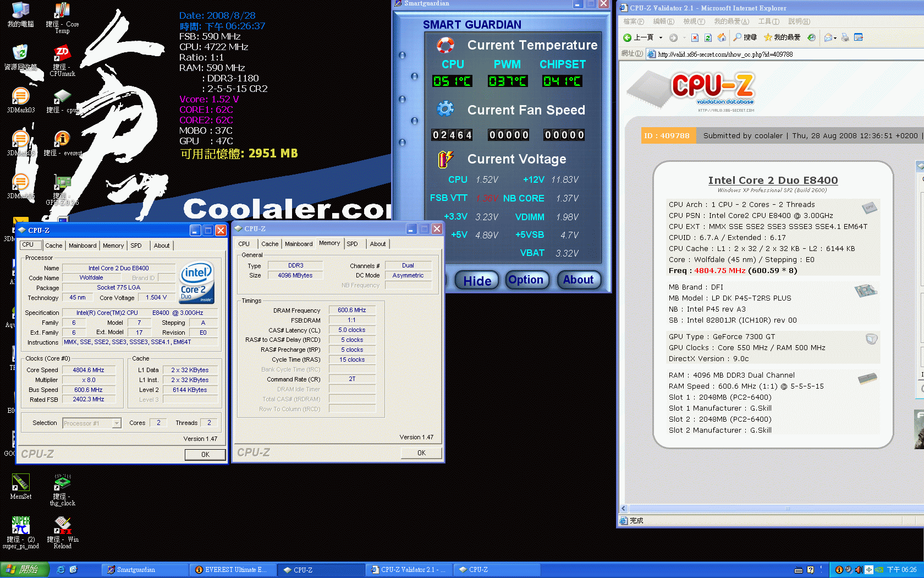Click OK in left CPU-Z window
Image resolution: width=924 pixels, height=578 pixels.
pyautogui.click(x=205, y=455)
